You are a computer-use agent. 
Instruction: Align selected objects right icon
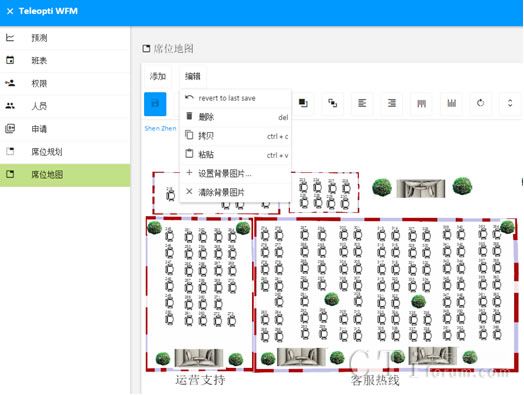[392, 103]
